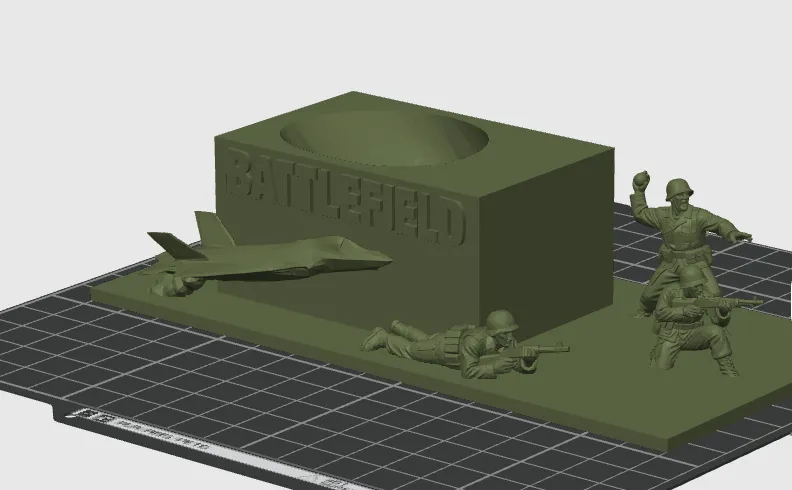Select the circular bowl recess on block
This screenshot has height=490, width=792.
coord(384,138)
